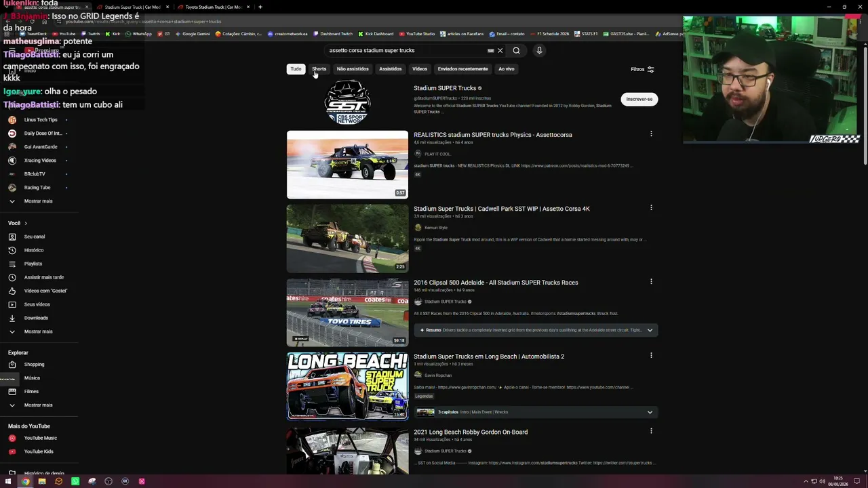Screen dimensions: 868x488
Task: Open YouTube Kids link in sidebar
Action: (x=39, y=451)
